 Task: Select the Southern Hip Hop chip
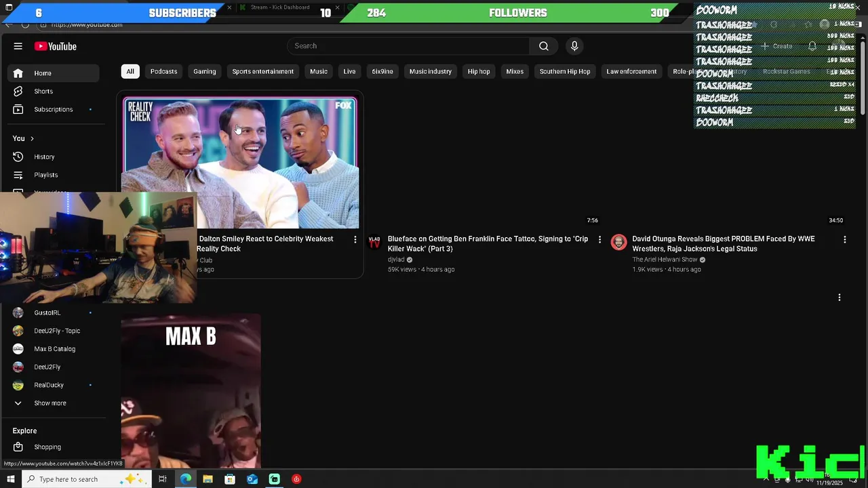565,71
